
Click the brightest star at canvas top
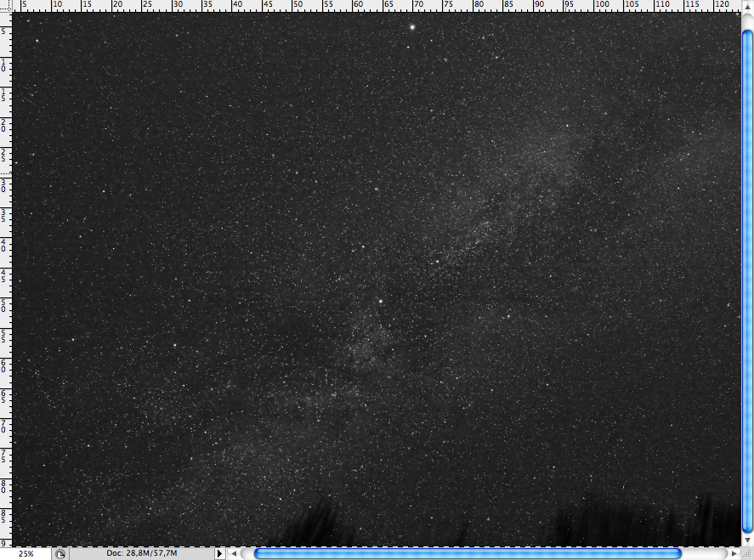412,26
